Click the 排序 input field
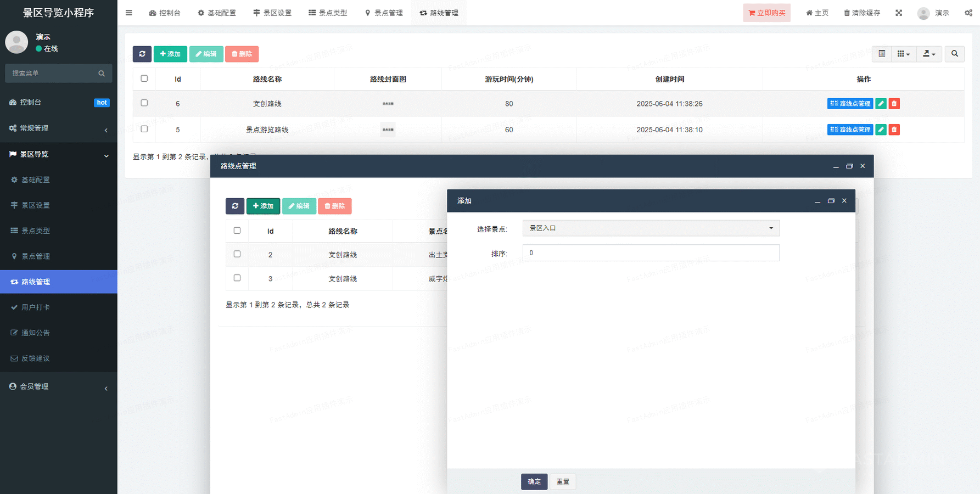The image size is (980, 494). tap(651, 253)
